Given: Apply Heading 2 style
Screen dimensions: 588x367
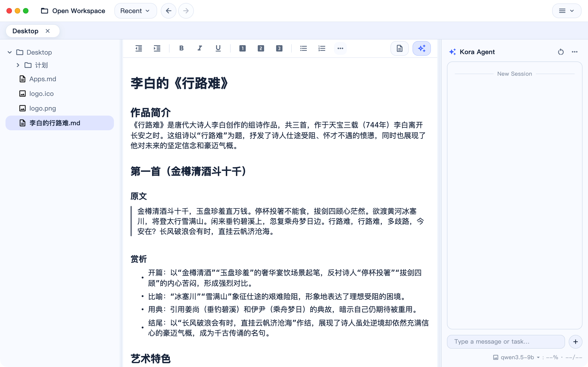Looking at the screenshot, I should [261, 48].
